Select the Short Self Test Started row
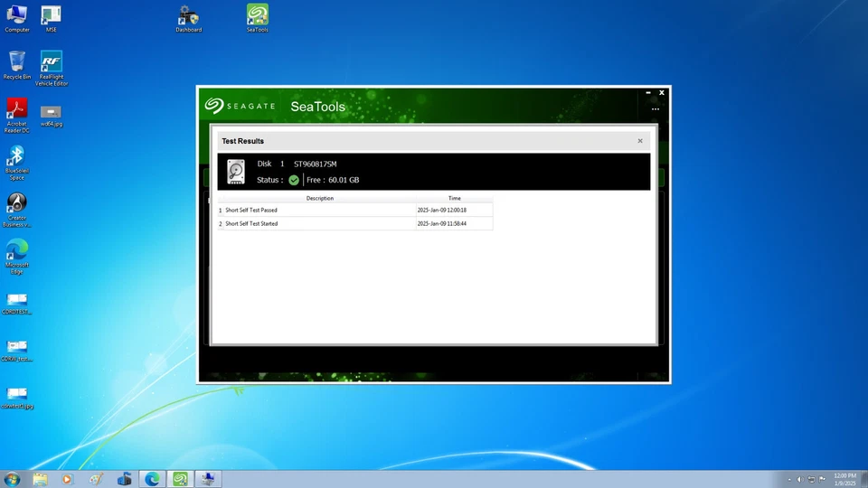The width and height of the screenshot is (868, 488). 316,223
